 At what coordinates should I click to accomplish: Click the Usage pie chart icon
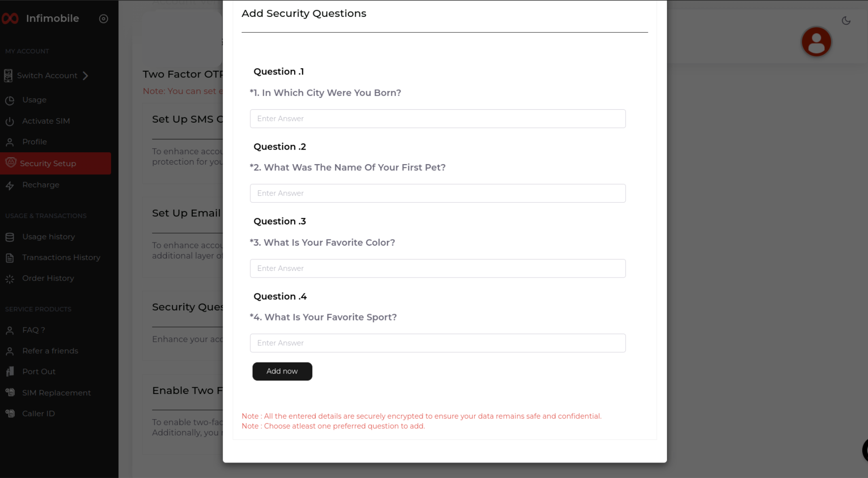tap(10, 100)
